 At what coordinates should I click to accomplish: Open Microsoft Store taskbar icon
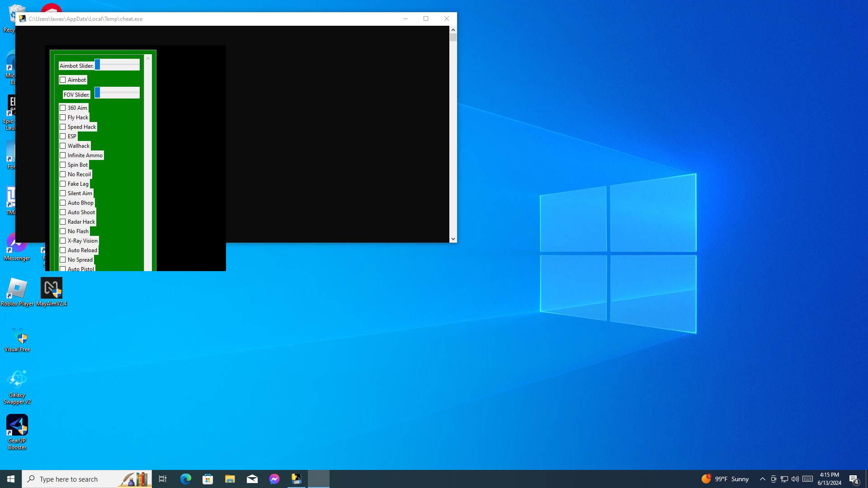point(208,479)
